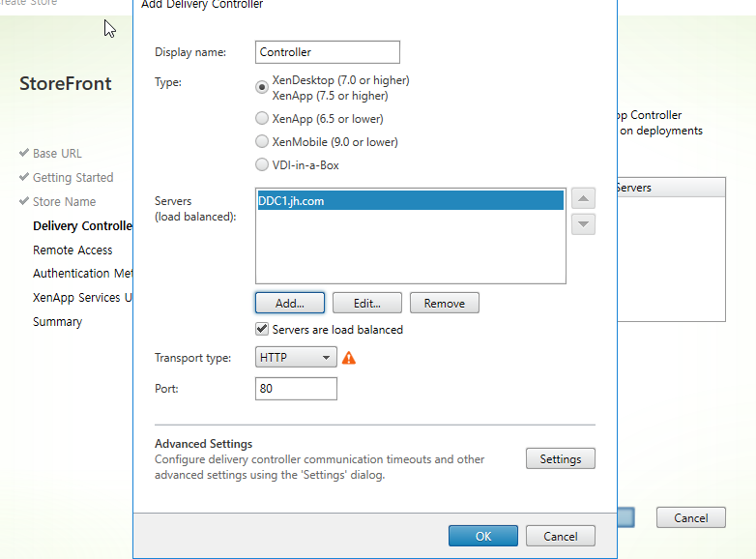The width and height of the screenshot is (756, 559).
Task: Click Cancel in the Create Store window
Action: [690, 517]
